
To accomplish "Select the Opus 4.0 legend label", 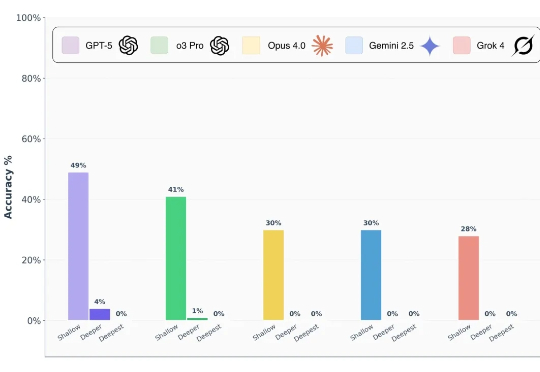I will click(x=287, y=45).
